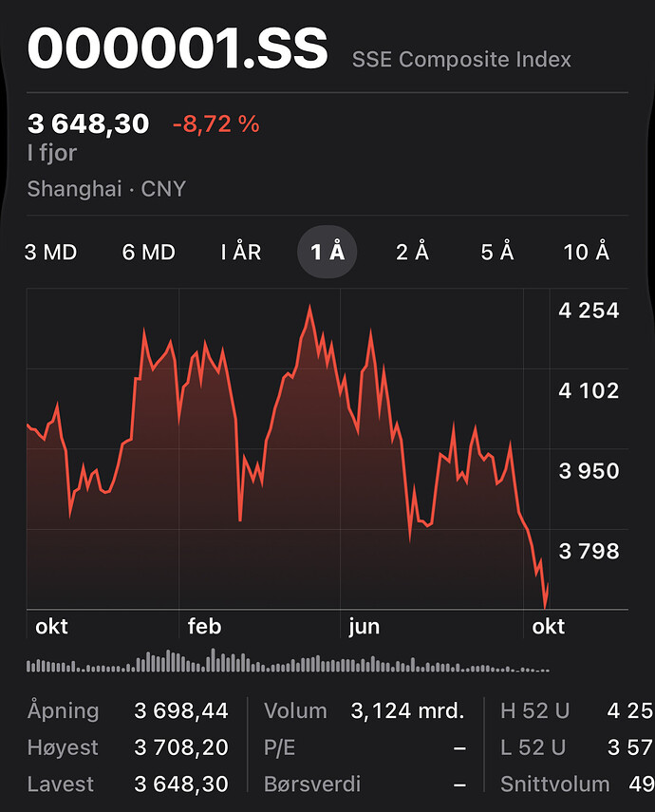Image resolution: width=655 pixels, height=812 pixels.
Task: Tap the chart peak near 4 254
Action: point(310,307)
